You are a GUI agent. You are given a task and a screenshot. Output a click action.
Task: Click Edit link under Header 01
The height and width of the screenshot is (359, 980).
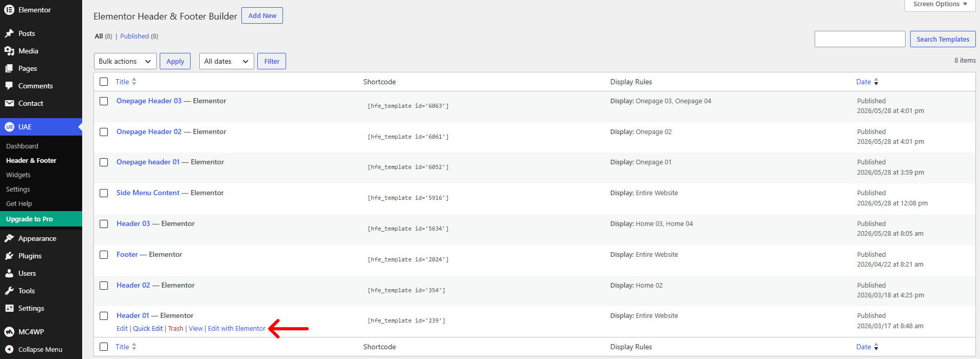pos(122,329)
